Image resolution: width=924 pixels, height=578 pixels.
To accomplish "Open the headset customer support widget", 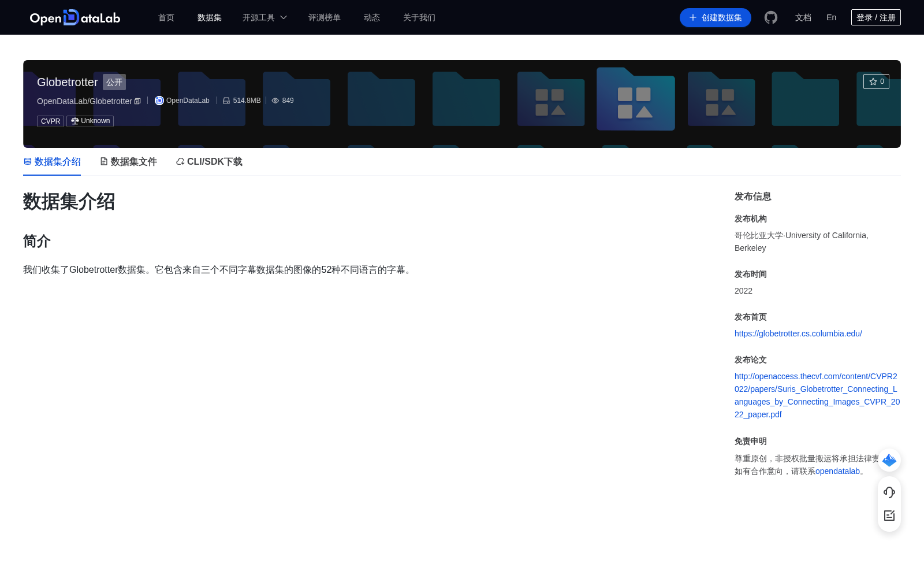I will click(889, 492).
